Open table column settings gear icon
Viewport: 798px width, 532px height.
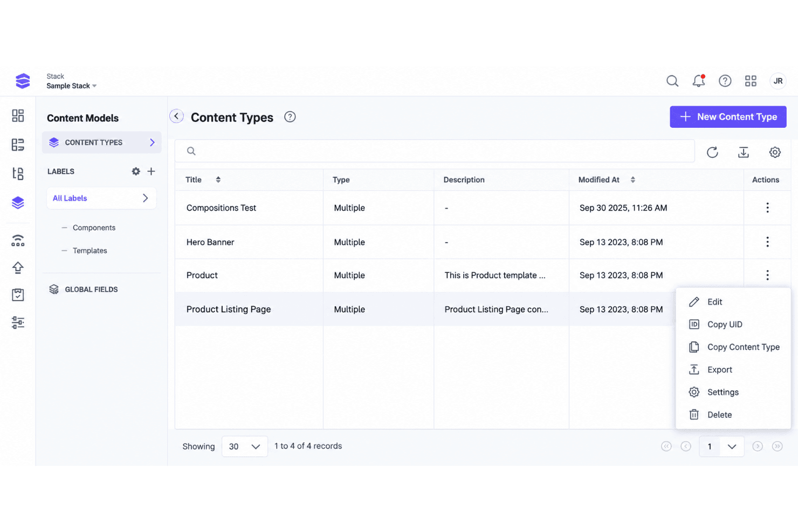[775, 153]
